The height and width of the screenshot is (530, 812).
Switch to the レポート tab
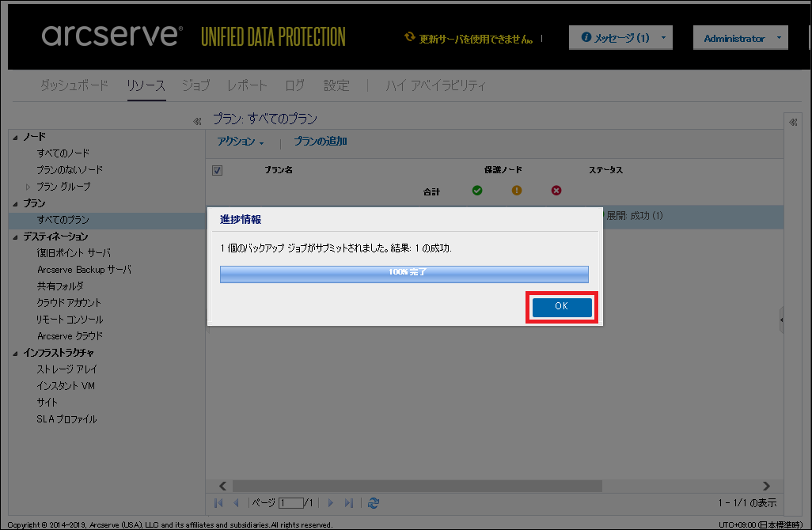(x=247, y=85)
